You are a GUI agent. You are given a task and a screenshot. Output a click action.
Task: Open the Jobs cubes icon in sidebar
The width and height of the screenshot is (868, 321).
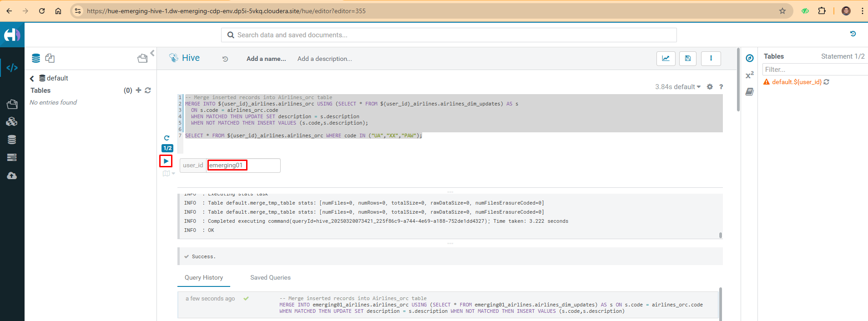point(12,121)
